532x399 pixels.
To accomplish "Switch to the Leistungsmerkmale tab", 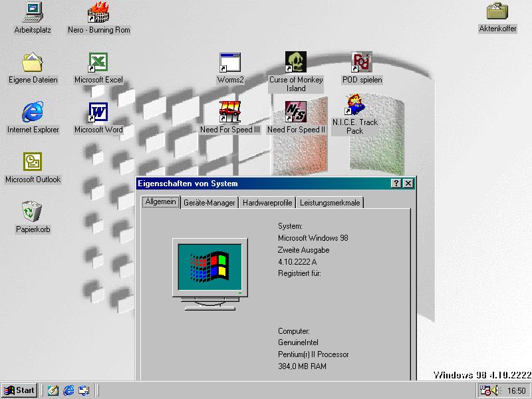I will point(331,203).
